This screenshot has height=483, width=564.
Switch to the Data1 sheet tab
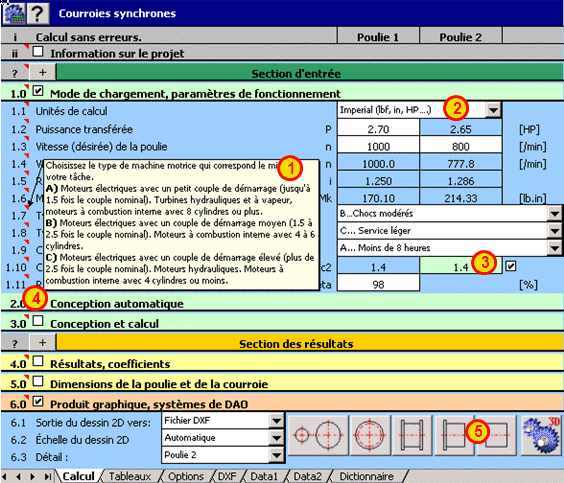[x=264, y=476]
